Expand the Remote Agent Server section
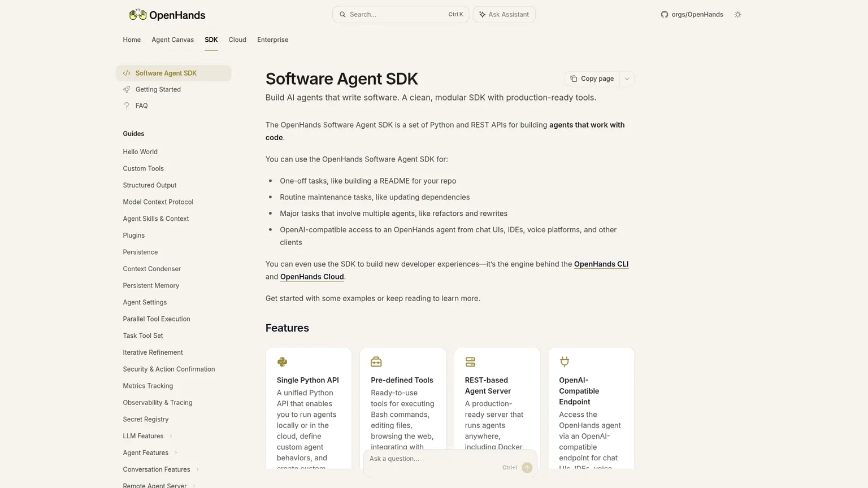 pos(194,486)
